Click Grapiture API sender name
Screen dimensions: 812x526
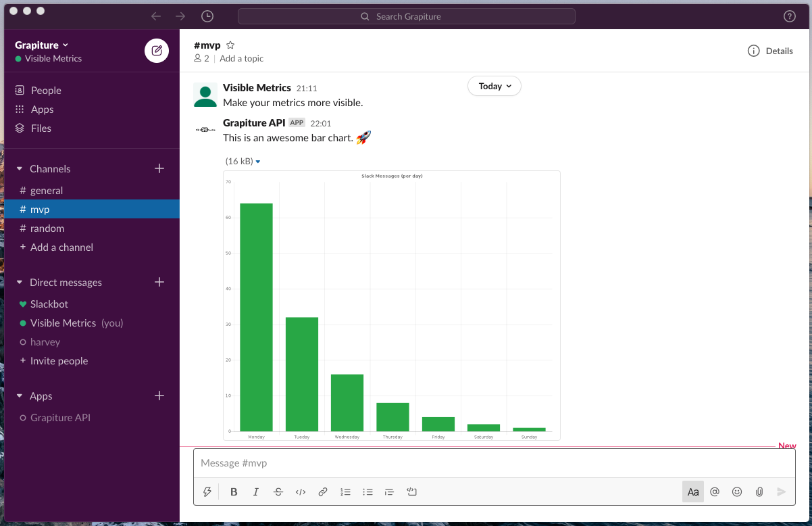[x=254, y=122]
